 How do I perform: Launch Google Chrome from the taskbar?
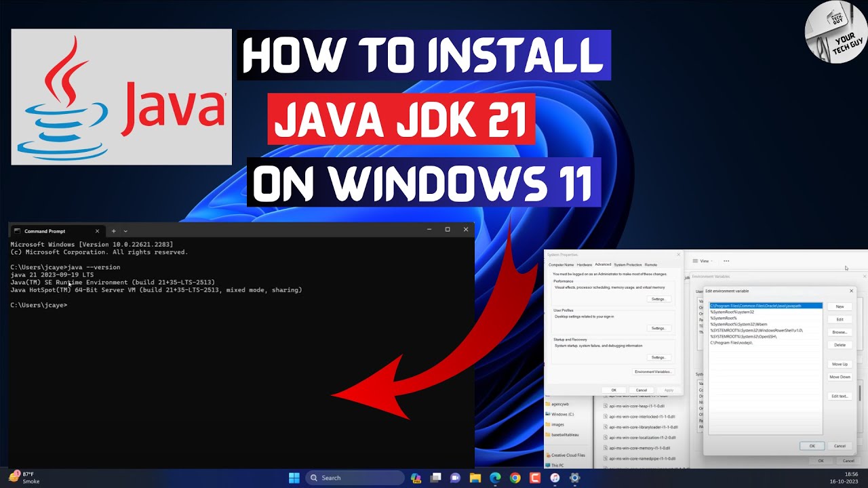(x=515, y=478)
